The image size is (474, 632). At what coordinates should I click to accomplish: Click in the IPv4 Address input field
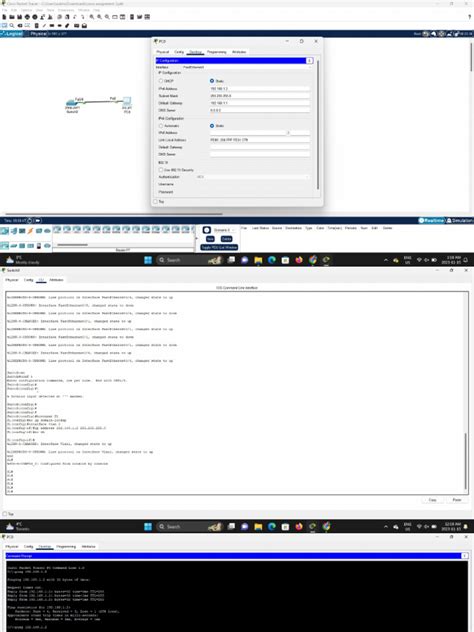(260, 89)
